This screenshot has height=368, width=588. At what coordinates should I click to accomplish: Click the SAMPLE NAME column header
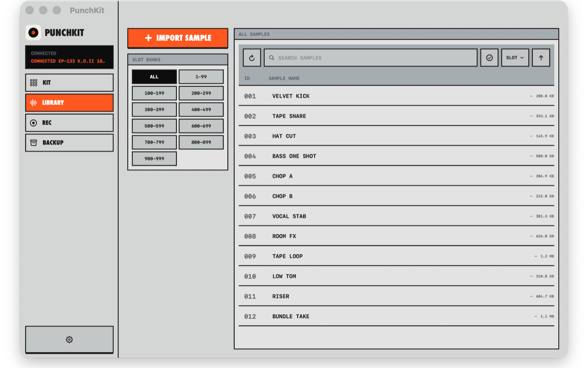[284, 79]
